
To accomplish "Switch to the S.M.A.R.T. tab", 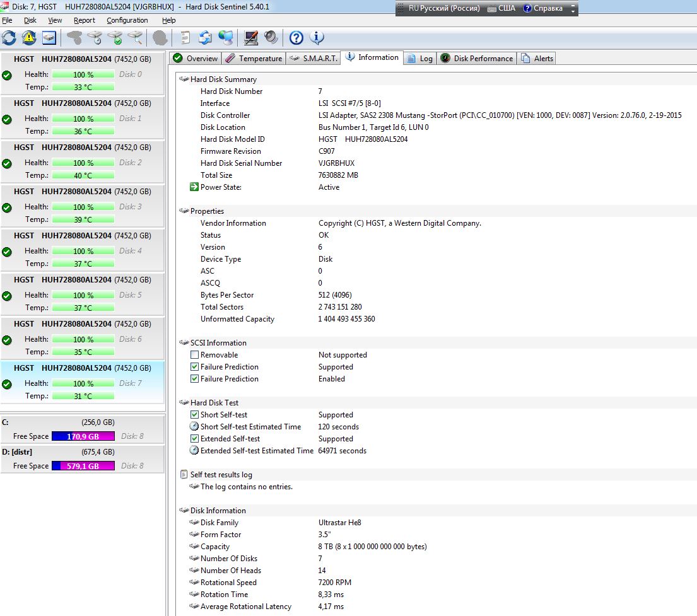I will click(313, 58).
